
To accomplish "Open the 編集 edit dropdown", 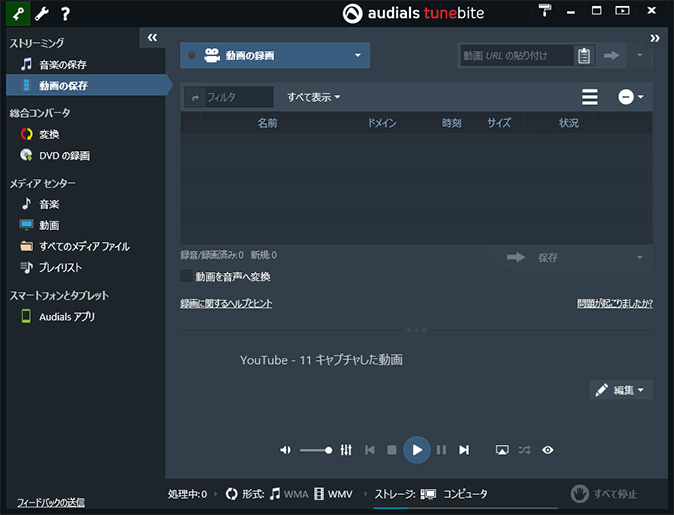I will tap(621, 389).
